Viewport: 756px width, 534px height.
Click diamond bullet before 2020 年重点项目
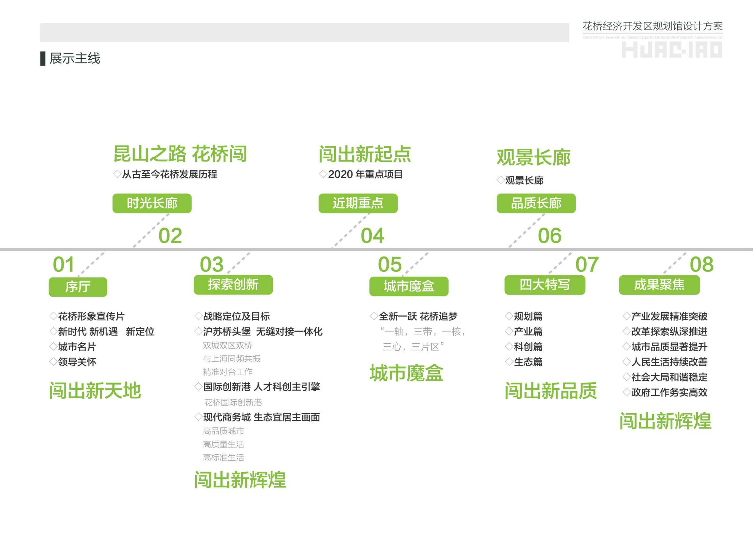323,174
